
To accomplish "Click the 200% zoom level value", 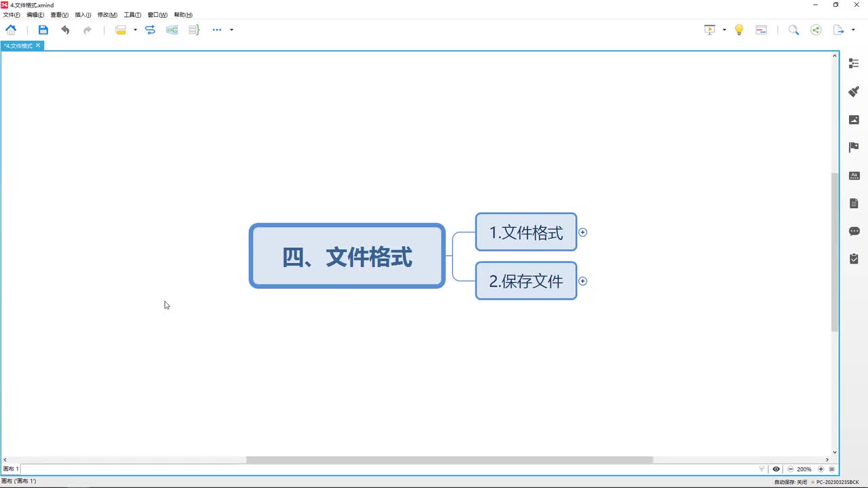I will click(x=804, y=469).
